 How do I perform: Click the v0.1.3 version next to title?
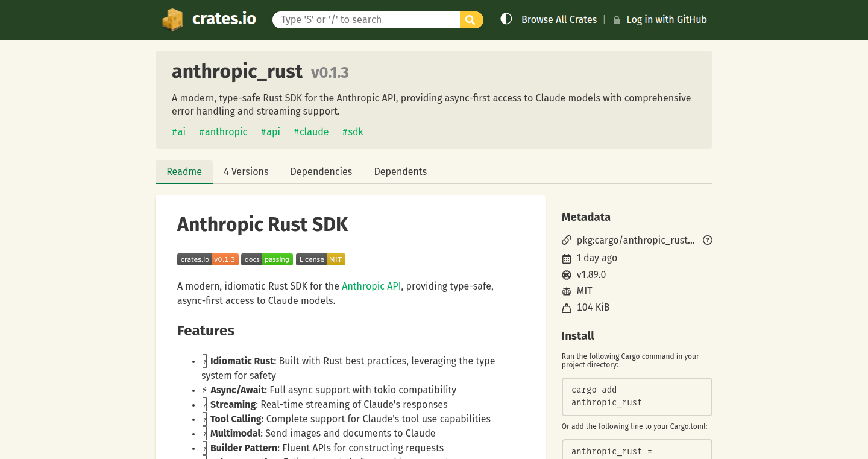click(330, 73)
